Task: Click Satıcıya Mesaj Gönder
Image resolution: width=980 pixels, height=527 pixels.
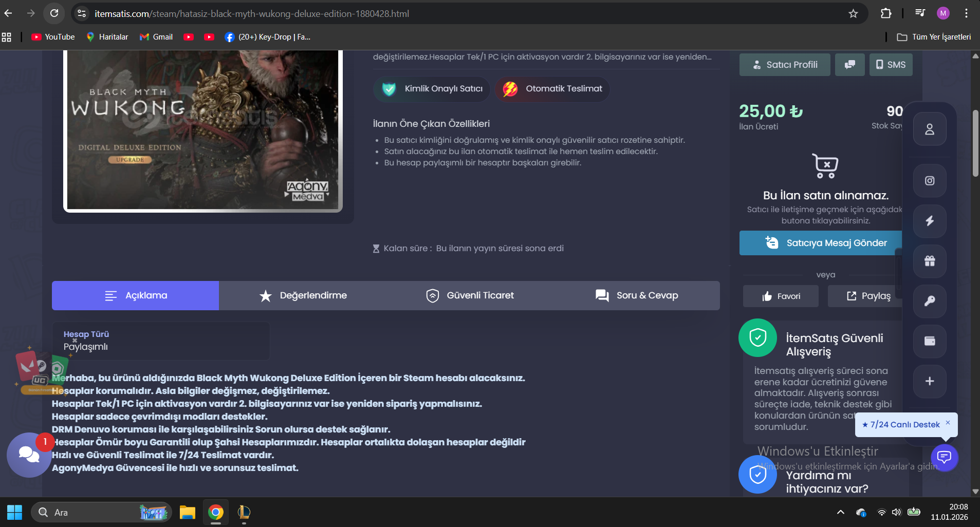Action: point(821,243)
